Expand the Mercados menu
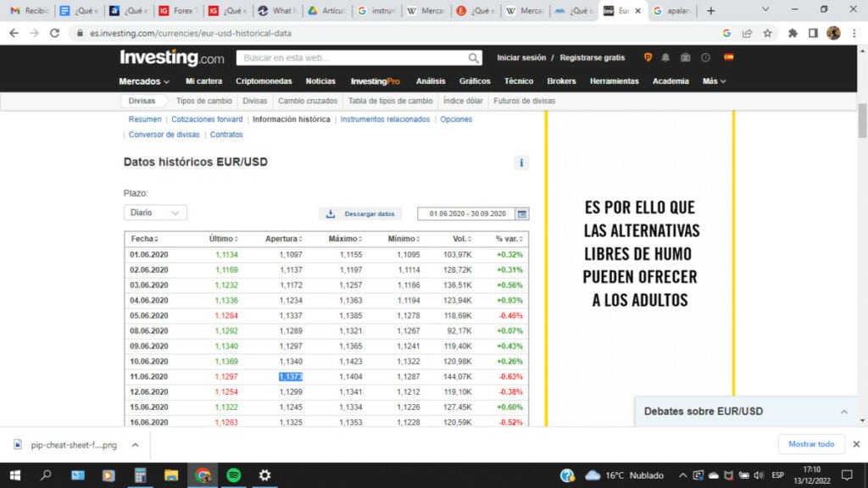Screen dimensions: 868x488 coord(144,80)
